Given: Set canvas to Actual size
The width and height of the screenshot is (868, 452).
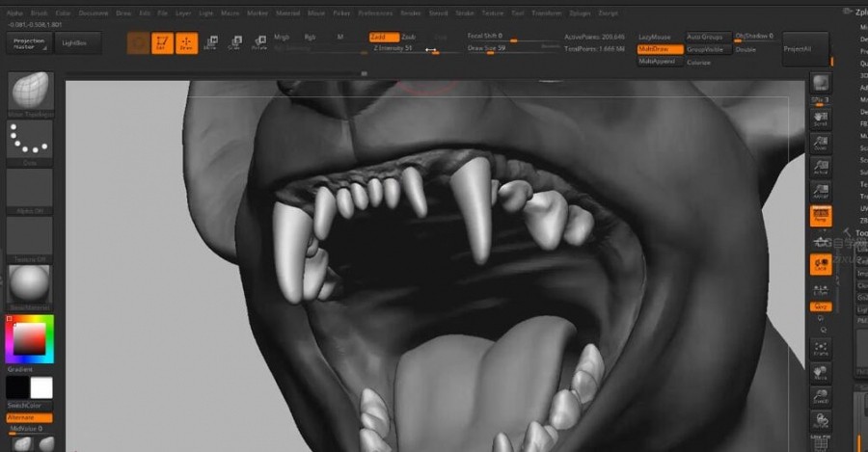Looking at the screenshot, I should [821, 167].
